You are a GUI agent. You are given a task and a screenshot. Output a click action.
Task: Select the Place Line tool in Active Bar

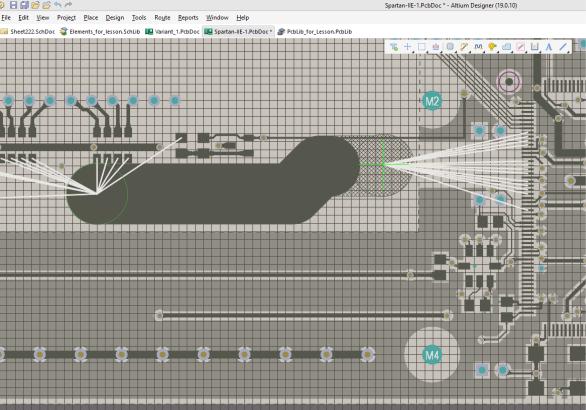click(563, 47)
